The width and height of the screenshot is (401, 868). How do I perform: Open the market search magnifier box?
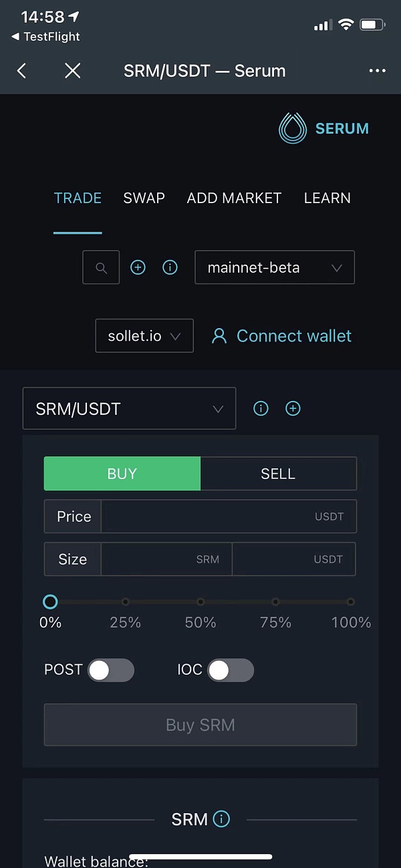tap(101, 268)
